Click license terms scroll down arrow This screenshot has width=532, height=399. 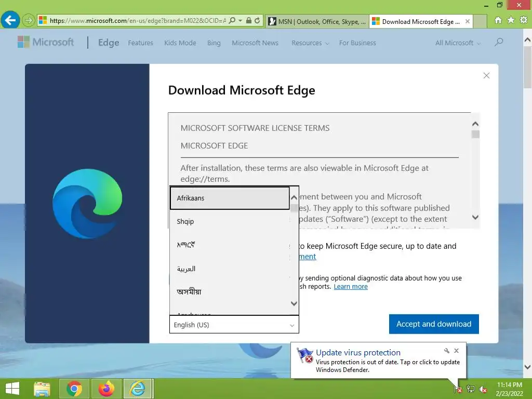pyautogui.click(x=475, y=217)
